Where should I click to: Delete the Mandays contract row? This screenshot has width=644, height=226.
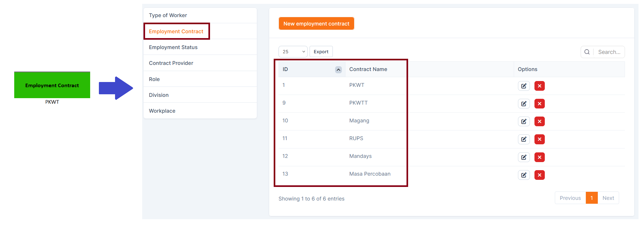coord(539,157)
